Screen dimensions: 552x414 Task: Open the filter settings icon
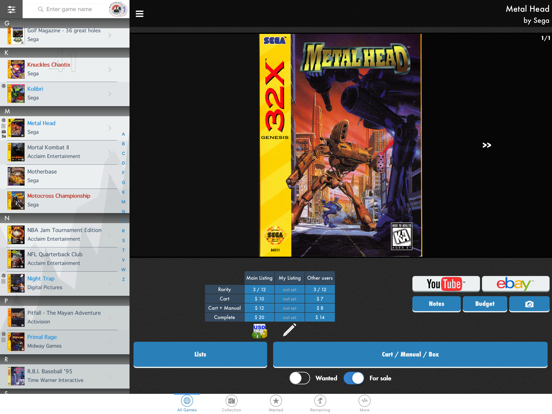click(x=11, y=9)
